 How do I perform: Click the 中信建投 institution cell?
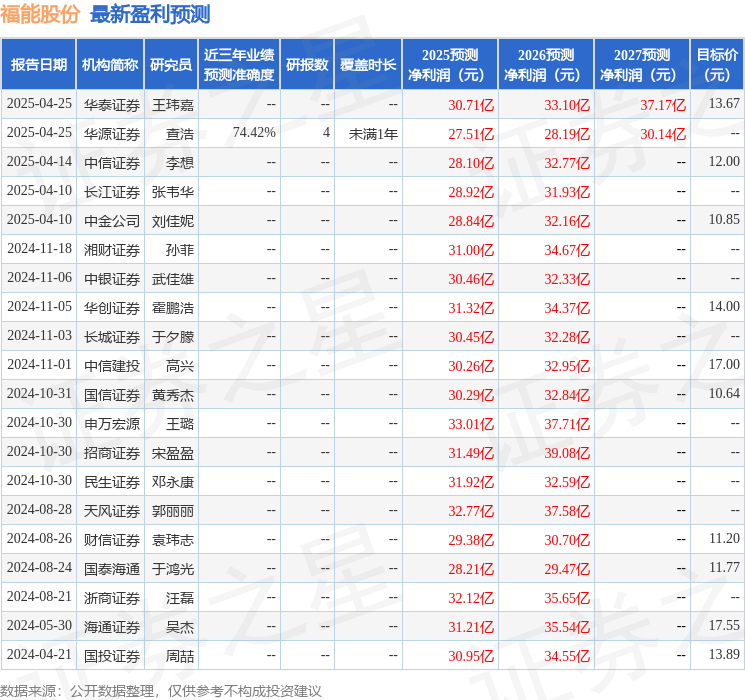[x=112, y=366]
